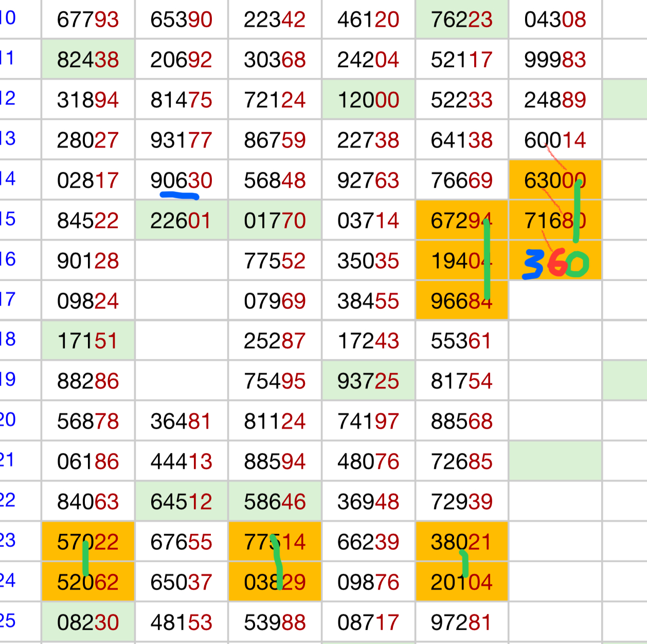
Task: Select the number 76669
Action: point(462,180)
